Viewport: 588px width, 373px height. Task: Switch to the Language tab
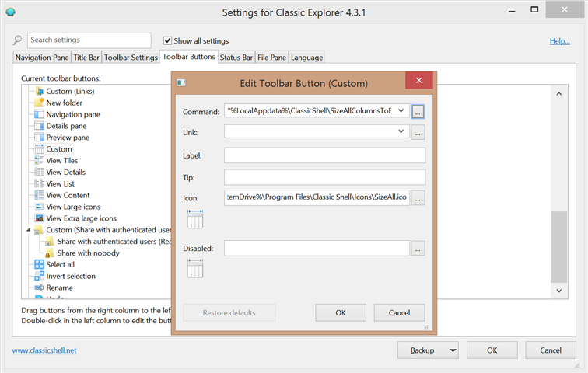click(x=306, y=58)
